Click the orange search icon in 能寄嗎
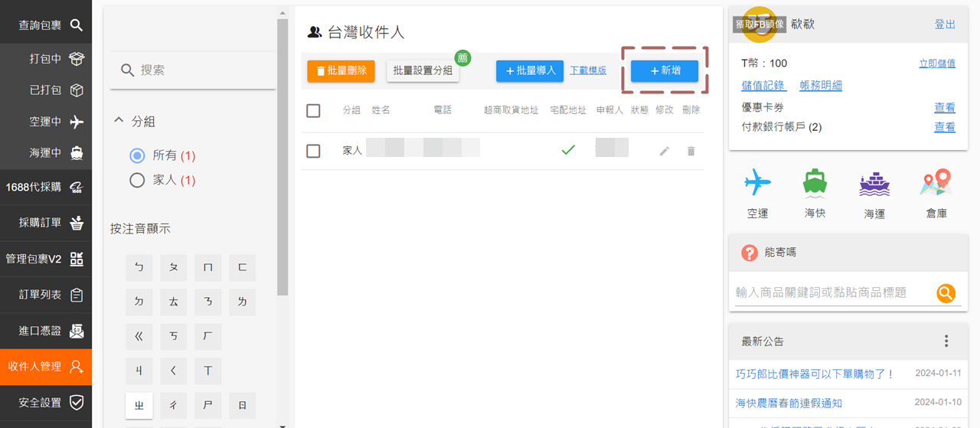The width and height of the screenshot is (980, 428). 946,292
